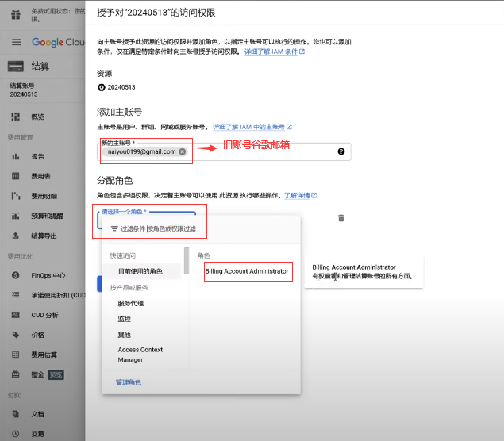Open 报告 in the sidebar
Screen dimensions: 504x441
pyautogui.click(x=37, y=157)
